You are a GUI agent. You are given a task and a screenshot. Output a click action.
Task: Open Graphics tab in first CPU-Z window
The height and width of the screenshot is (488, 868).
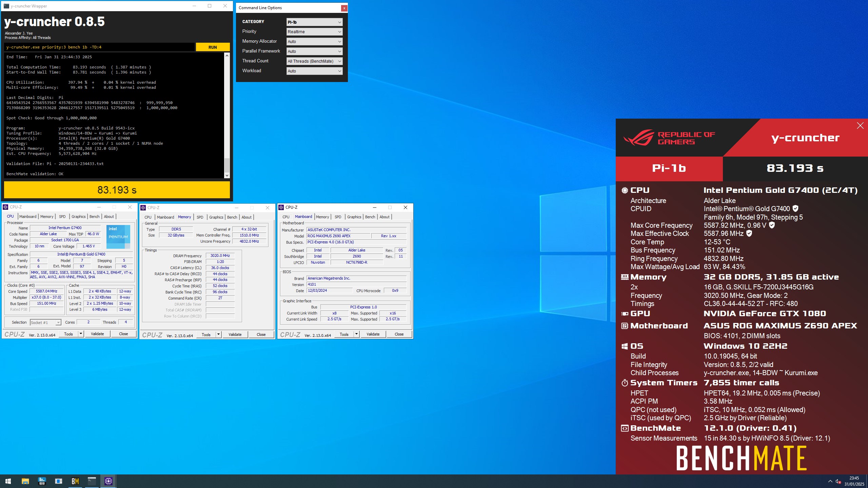tap(78, 217)
